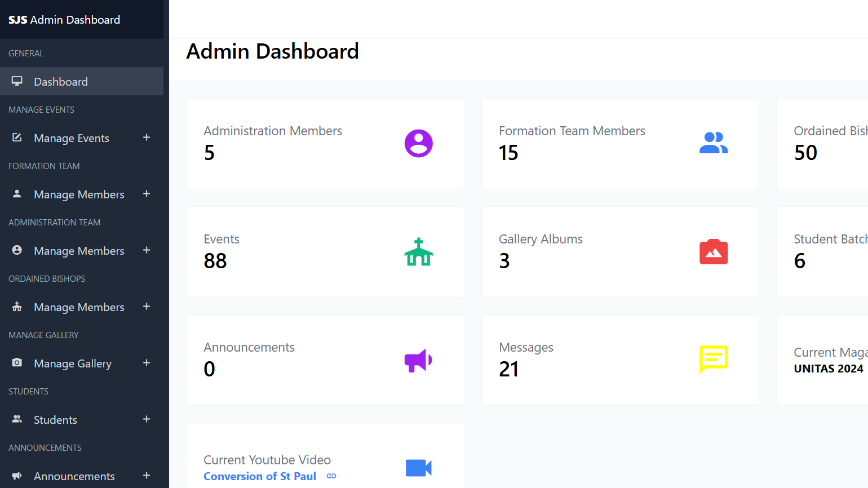Click the Messages card label

tap(526, 347)
